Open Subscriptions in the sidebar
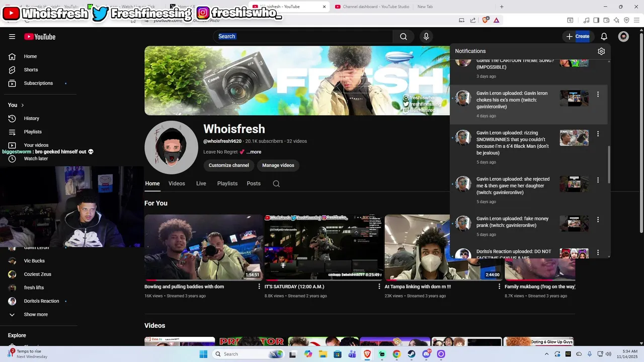The image size is (644, 362). [38, 83]
